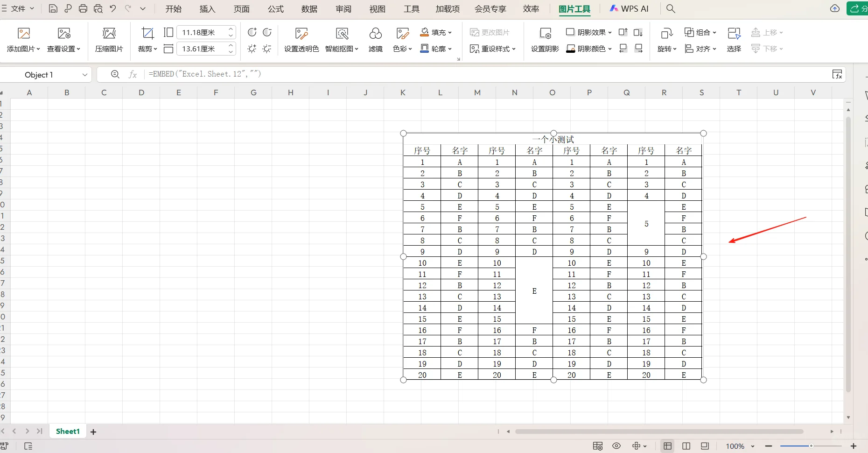This screenshot has width=868, height=453.
Task: Nudge shadow down icon
Action: [638, 32]
